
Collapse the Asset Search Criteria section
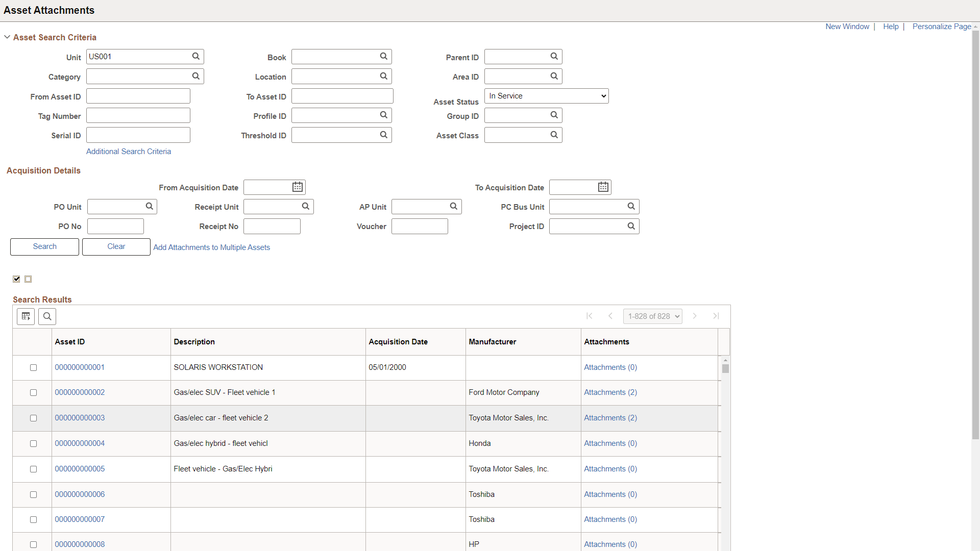(7, 37)
